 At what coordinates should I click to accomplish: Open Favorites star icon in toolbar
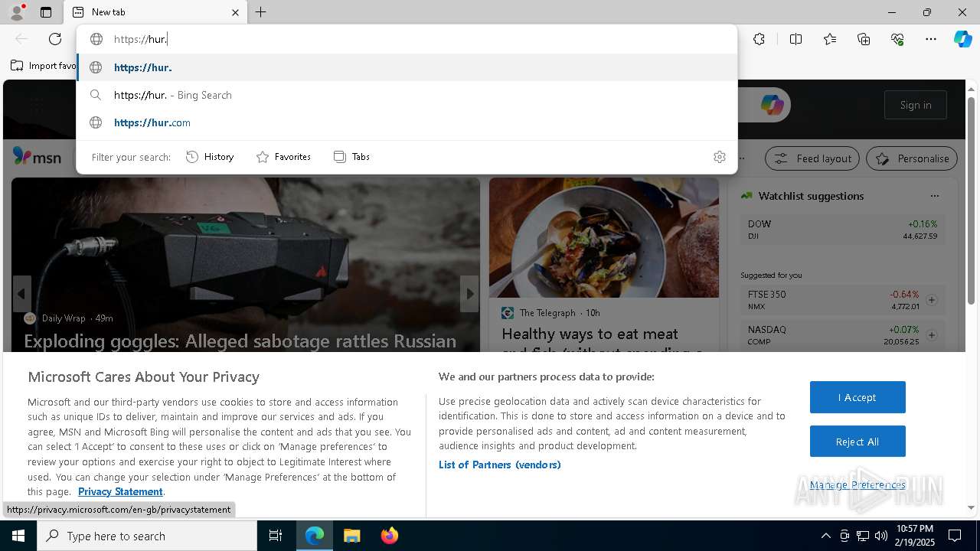(x=830, y=39)
